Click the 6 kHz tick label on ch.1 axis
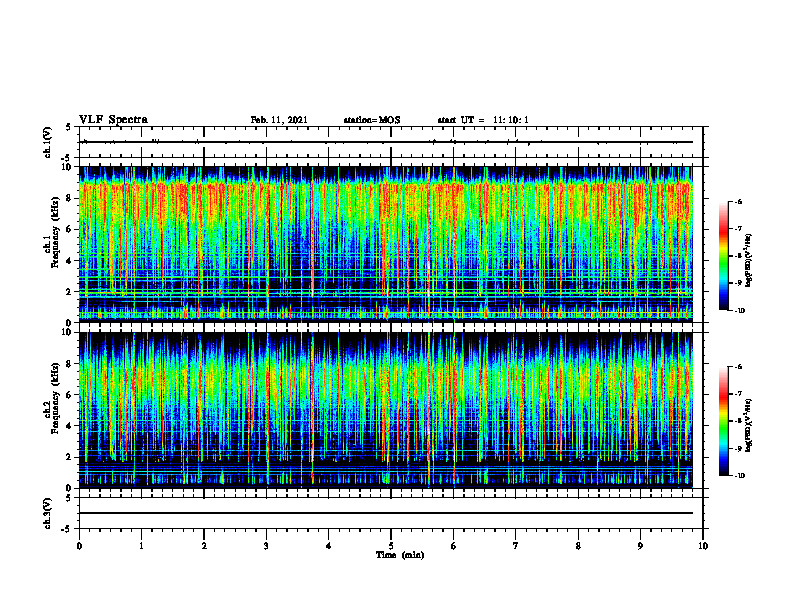 [70, 229]
